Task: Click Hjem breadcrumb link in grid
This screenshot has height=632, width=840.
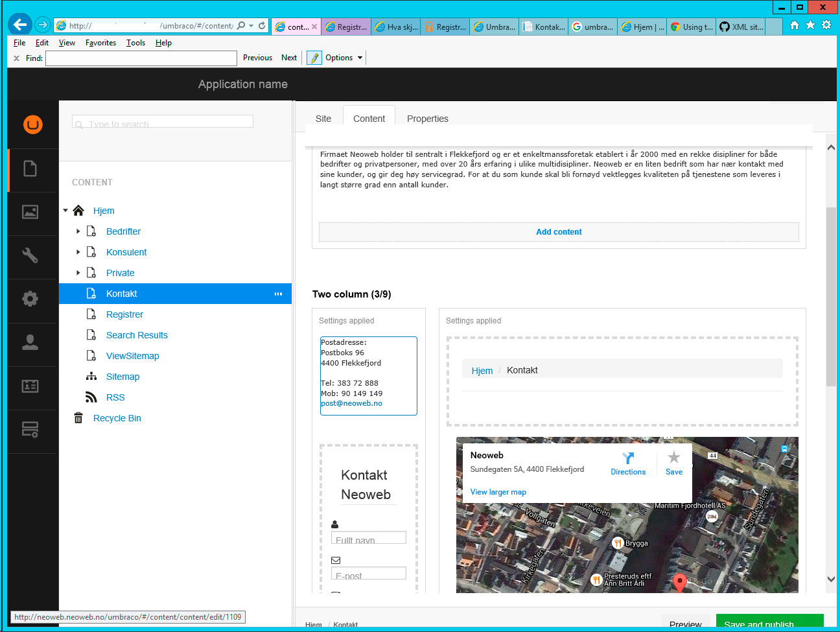Action: (x=482, y=371)
